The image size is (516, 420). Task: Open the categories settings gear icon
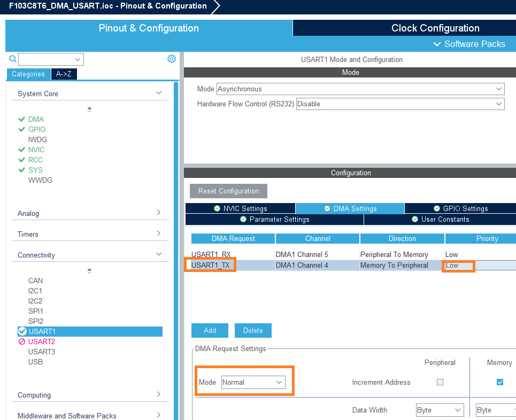pyautogui.click(x=172, y=59)
